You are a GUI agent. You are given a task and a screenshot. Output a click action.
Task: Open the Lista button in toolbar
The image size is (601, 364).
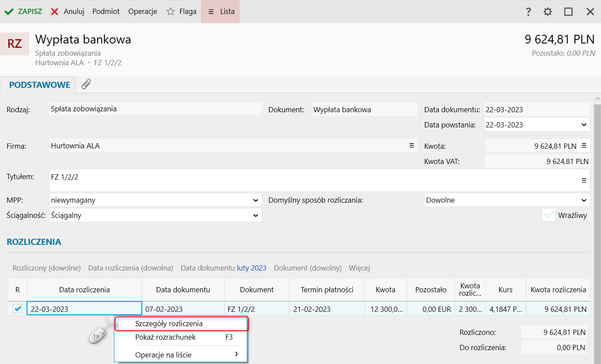220,12
